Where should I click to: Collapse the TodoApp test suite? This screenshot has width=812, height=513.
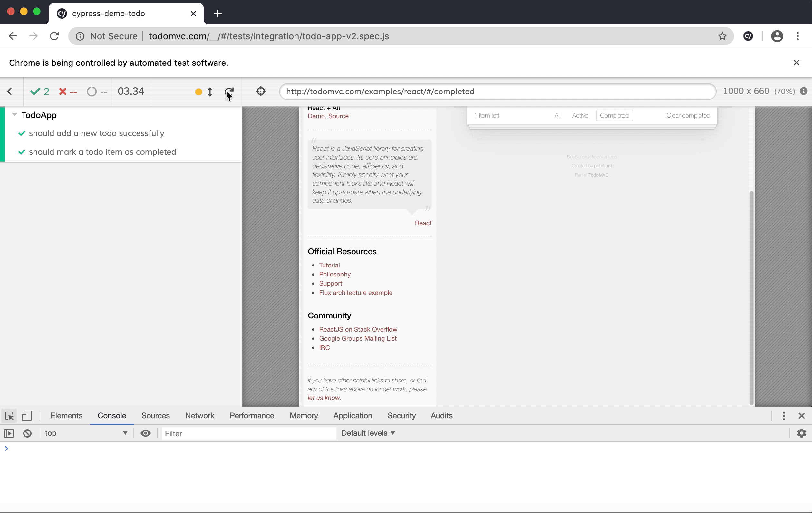[15, 115]
